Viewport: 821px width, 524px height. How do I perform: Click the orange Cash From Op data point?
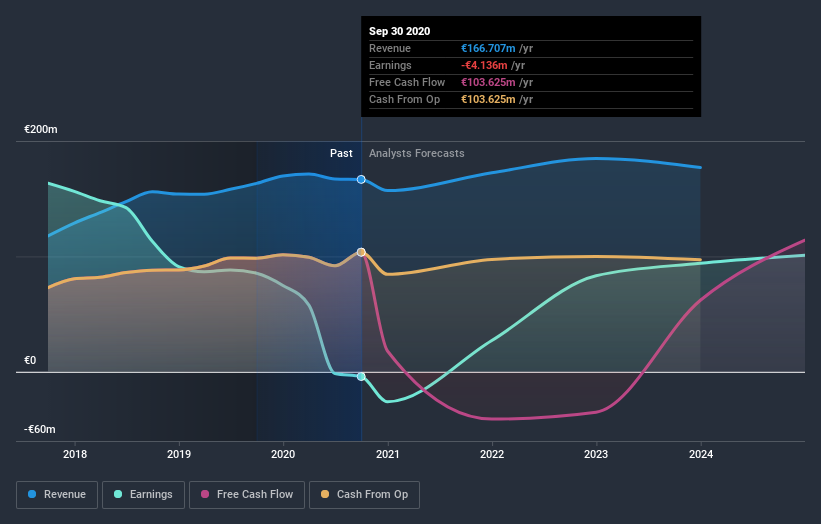[x=361, y=252]
